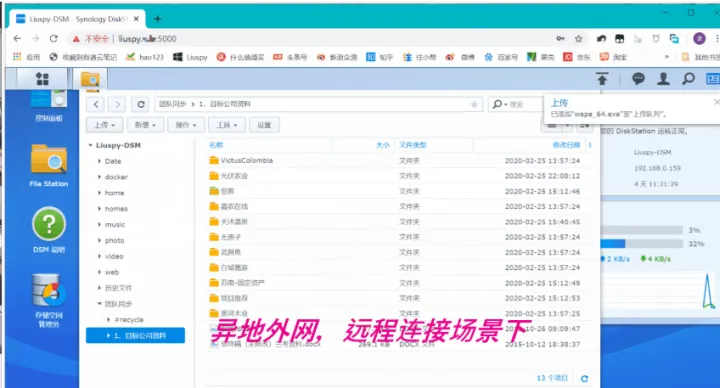Screen dimensions: 720x388
Task: Open the DSM widgets panel icon
Action: [713, 79]
